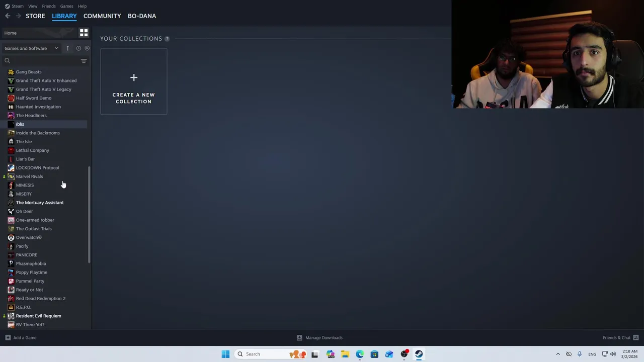Click the Lethal Company game icon

pyautogui.click(x=11, y=150)
